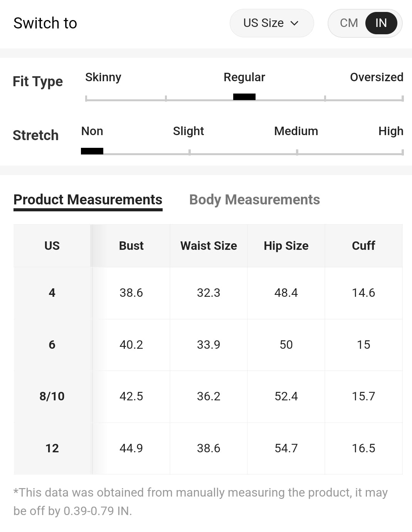Click the Bust column header
The height and width of the screenshot is (532, 412).
coord(131,246)
